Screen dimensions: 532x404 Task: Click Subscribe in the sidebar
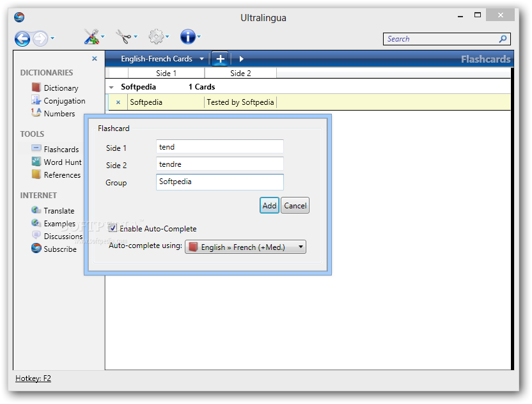coord(54,249)
